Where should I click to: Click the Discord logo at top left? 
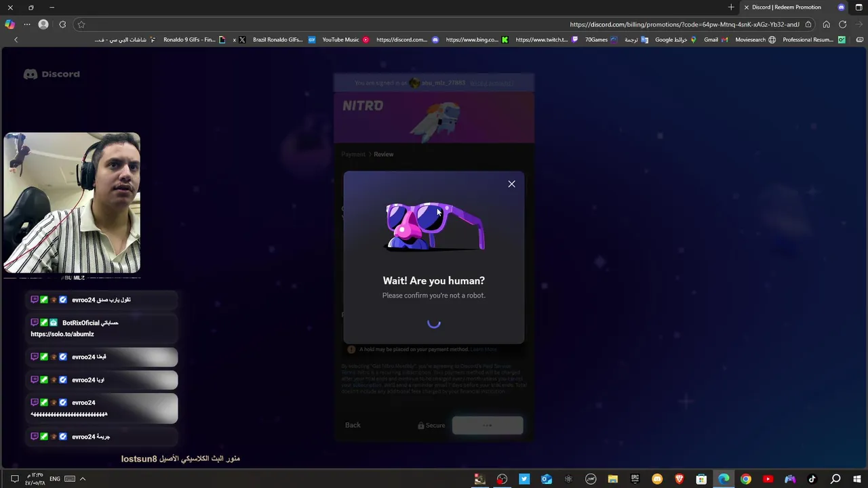pyautogui.click(x=52, y=74)
